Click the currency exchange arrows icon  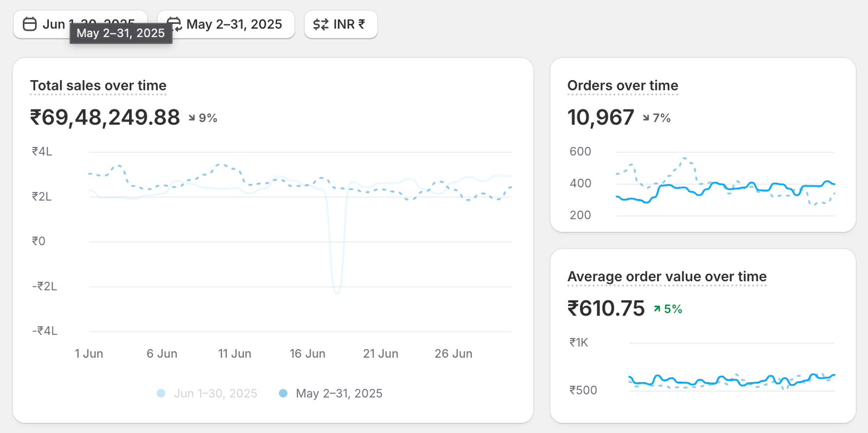321,24
